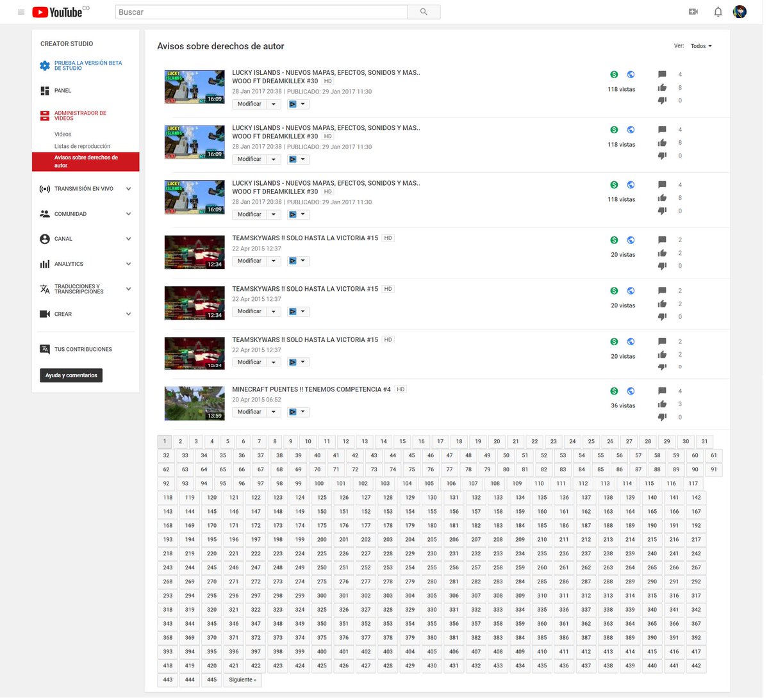This screenshot has height=700, width=769.
Task: Click thumbs-down icon in MINECRAFT PUENTES row
Action: tap(662, 417)
